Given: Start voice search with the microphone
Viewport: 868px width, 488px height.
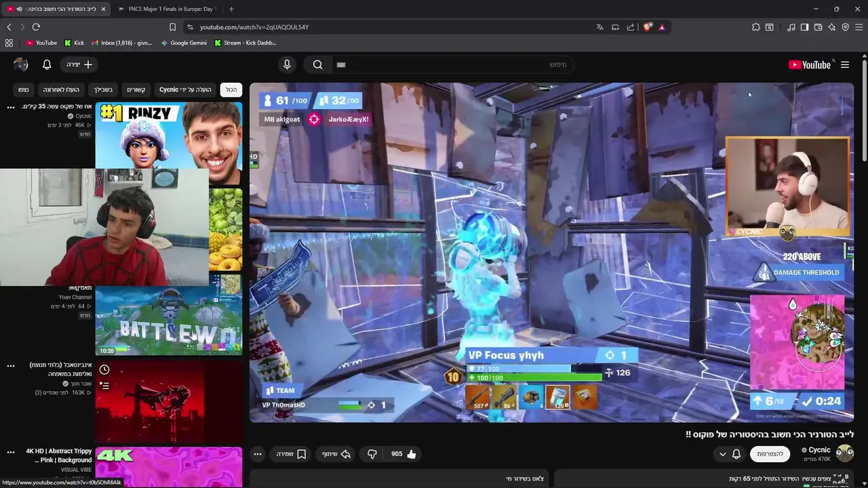Looking at the screenshot, I should [287, 64].
